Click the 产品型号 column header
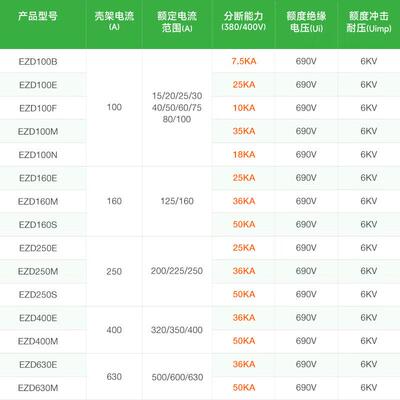The width and height of the screenshot is (400, 400). click(x=38, y=16)
